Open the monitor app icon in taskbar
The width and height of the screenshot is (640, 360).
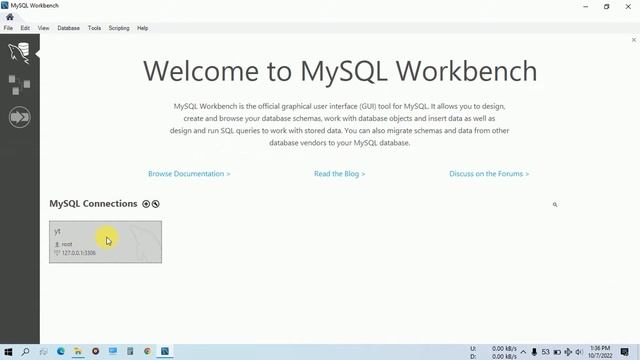[x=113, y=351]
